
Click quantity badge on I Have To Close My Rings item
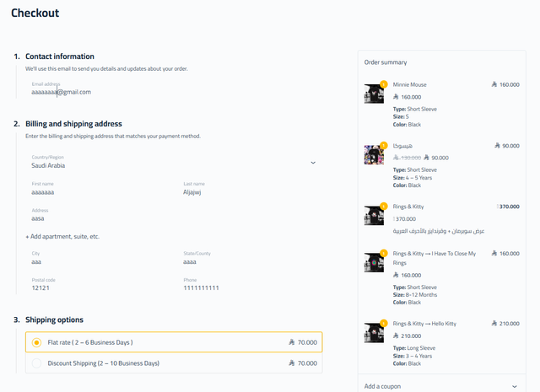pos(383,253)
